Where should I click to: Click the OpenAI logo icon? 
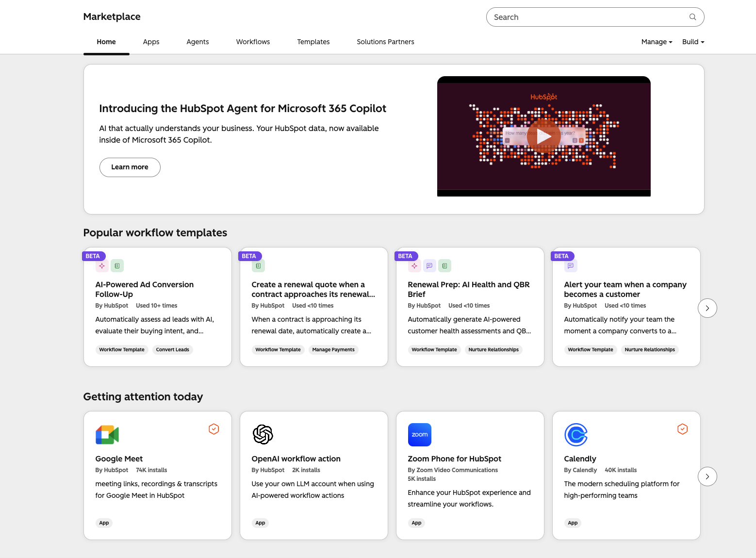263,435
